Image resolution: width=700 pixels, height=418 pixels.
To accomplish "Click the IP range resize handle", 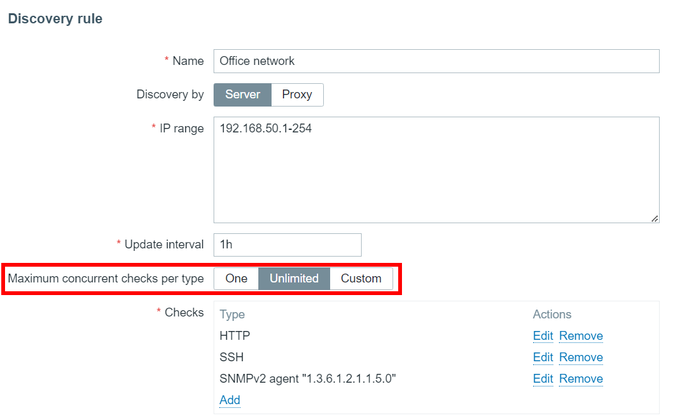I will 655,217.
